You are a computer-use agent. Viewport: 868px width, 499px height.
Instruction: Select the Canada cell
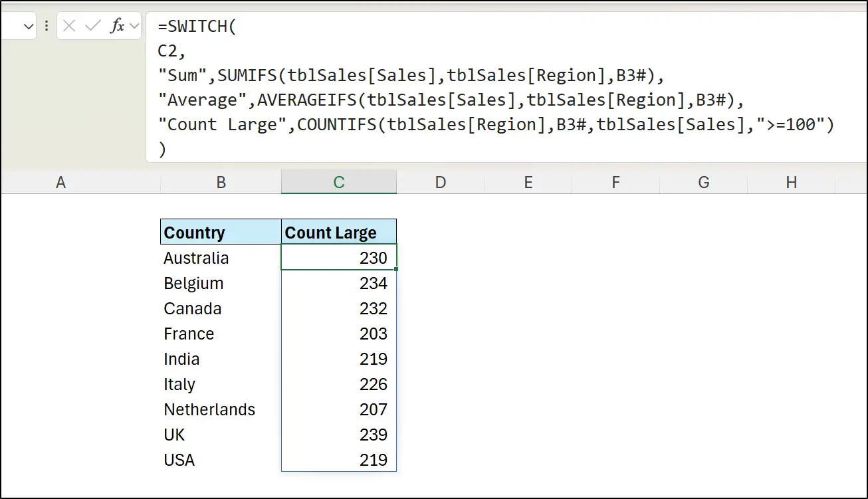pos(221,308)
